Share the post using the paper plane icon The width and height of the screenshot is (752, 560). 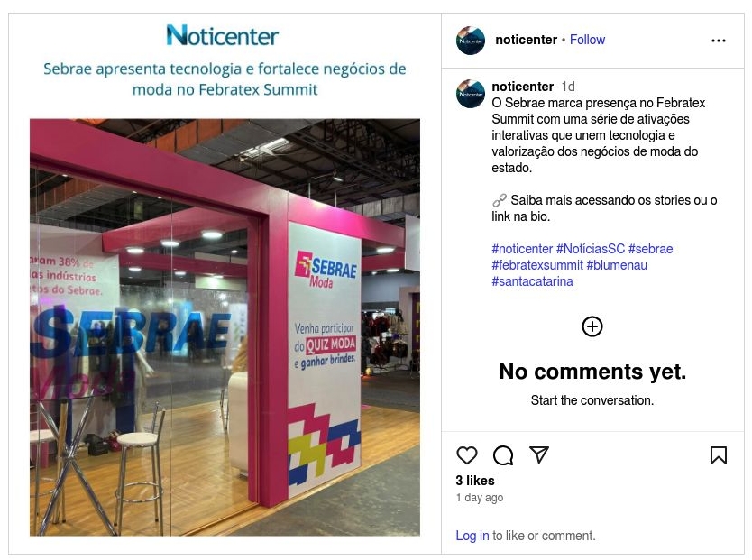[x=539, y=454]
